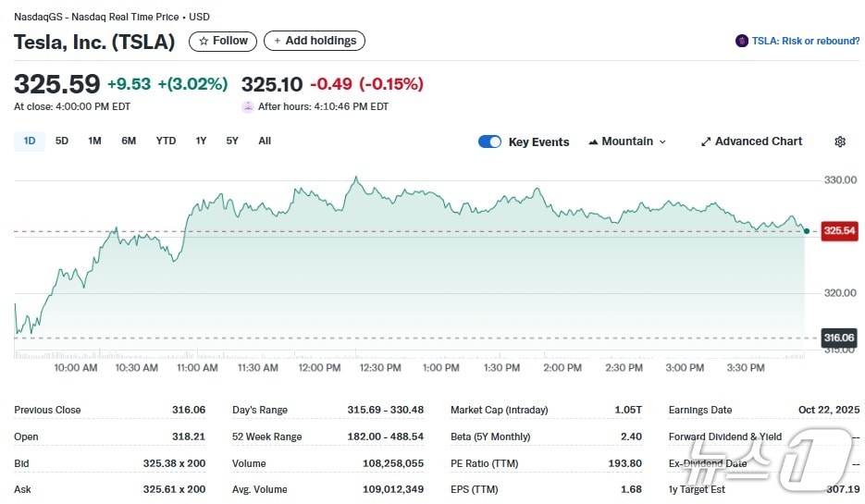This screenshot has width=865, height=504.
Task: Open chart settings gear icon
Action: pyautogui.click(x=840, y=141)
